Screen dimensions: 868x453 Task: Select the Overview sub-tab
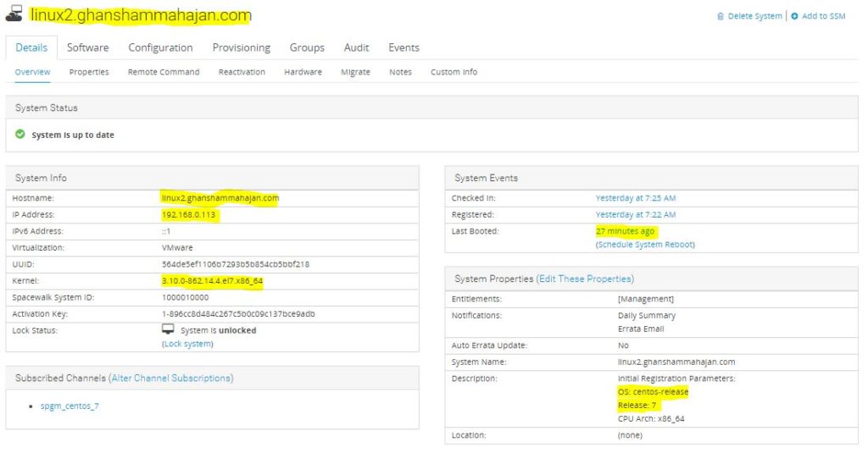click(x=33, y=72)
